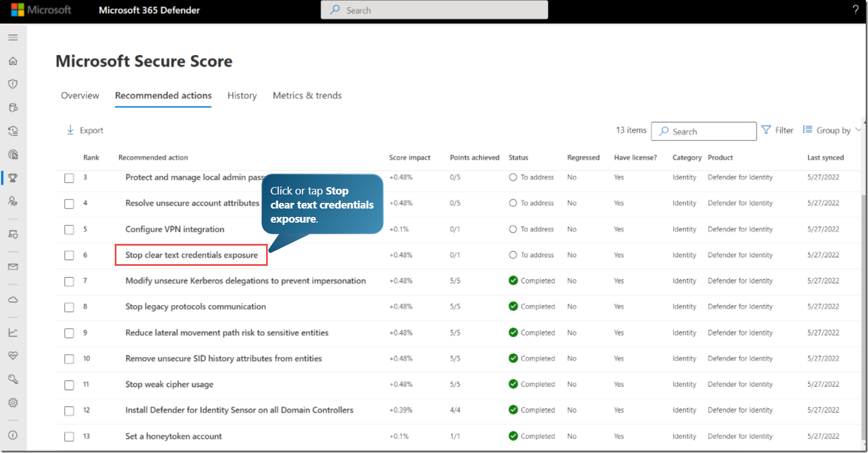868x453 pixels.
Task: Click the Regressed column header
Action: click(x=583, y=157)
